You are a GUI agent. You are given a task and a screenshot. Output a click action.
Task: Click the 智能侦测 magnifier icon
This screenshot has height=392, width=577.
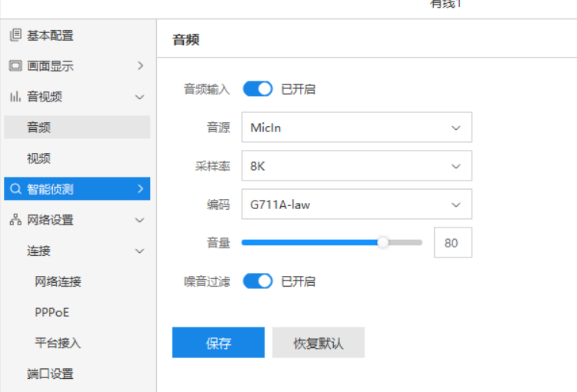coord(15,189)
